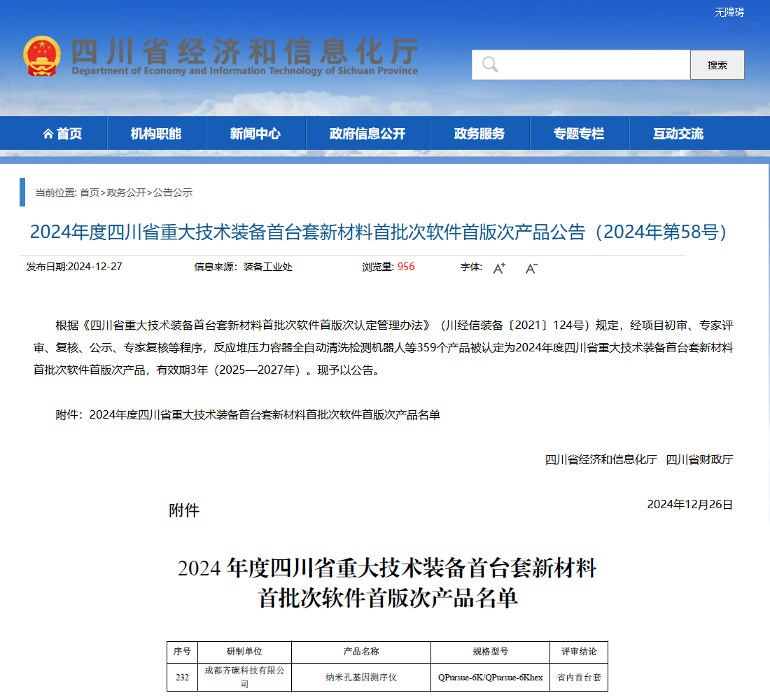The width and height of the screenshot is (770, 700).
Task: Click the 附件 heading above the list
Action: coord(184,511)
